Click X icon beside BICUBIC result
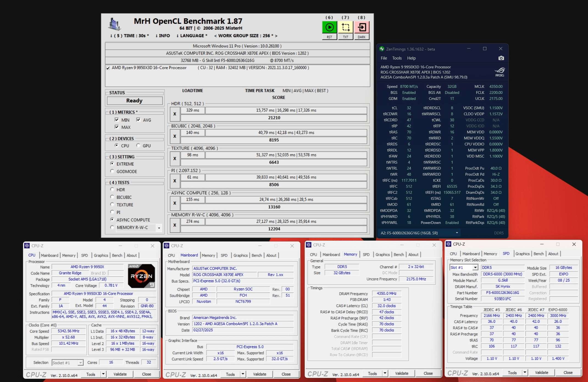 coord(175,136)
